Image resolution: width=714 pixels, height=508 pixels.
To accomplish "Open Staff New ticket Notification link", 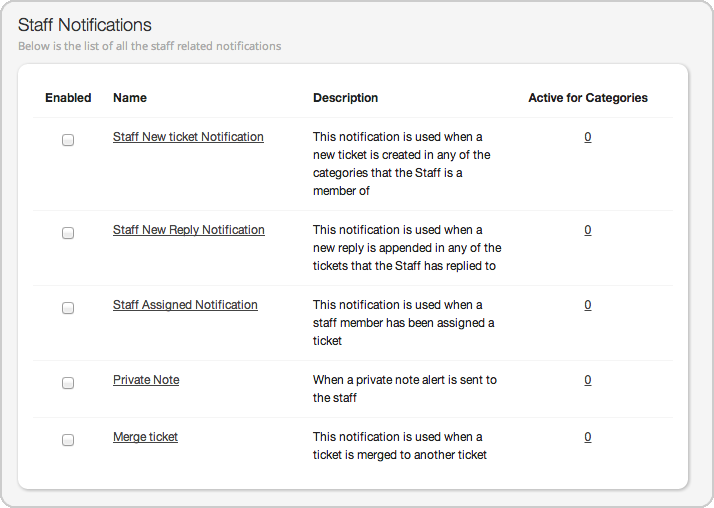I will 188,137.
